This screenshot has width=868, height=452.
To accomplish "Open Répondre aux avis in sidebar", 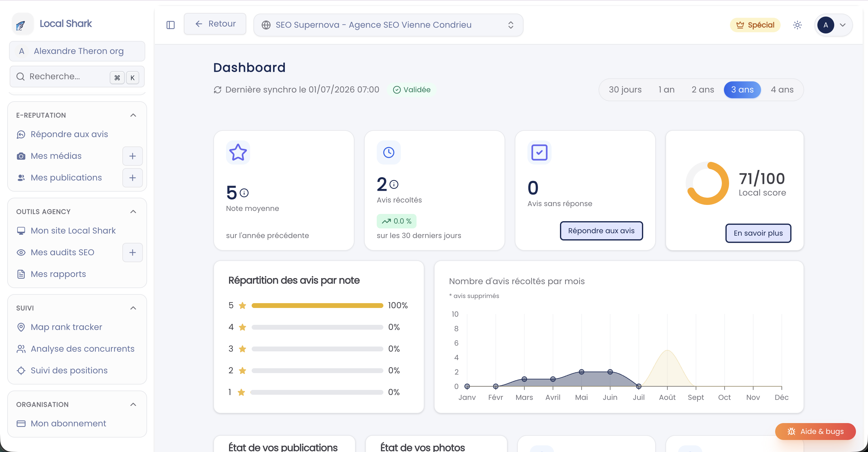I will 69,134.
